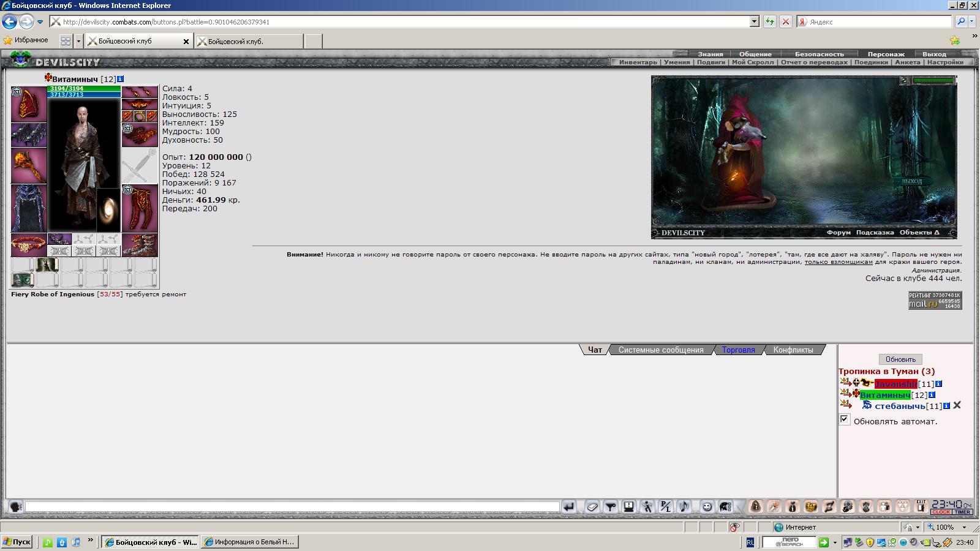Open the Безопасность menu
Viewport: 980px width, 551px height.
[x=819, y=54]
